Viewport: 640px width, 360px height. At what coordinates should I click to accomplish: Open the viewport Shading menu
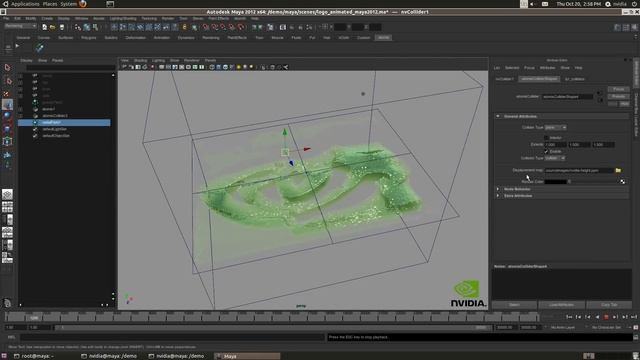(x=140, y=60)
